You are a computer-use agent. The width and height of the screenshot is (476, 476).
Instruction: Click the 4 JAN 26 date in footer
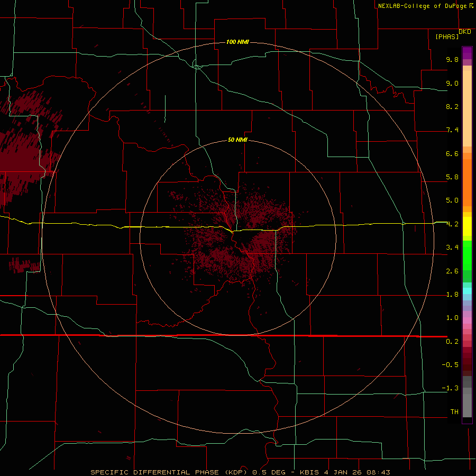343,472
